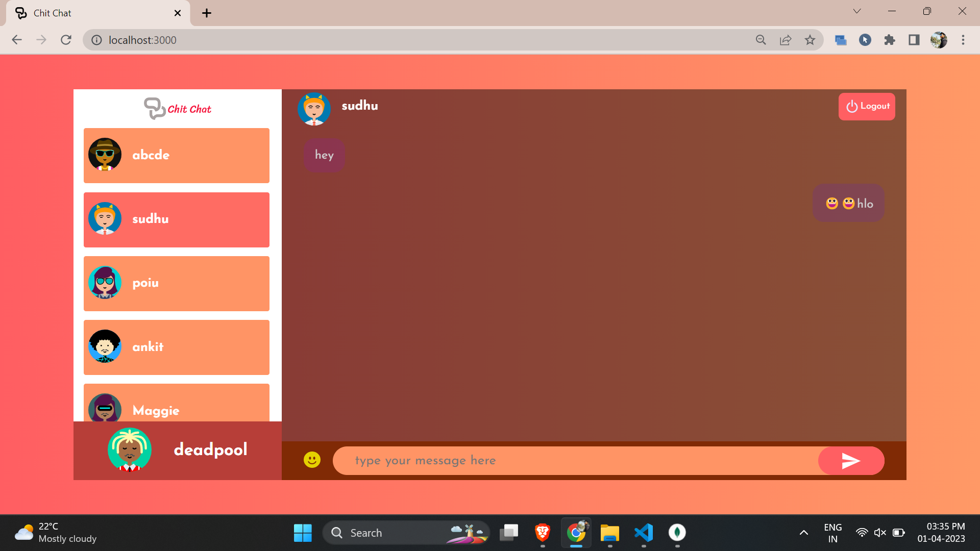This screenshot has height=551, width=980.
Task: Toggle the browser side panel
Action: tap(914, 40)
